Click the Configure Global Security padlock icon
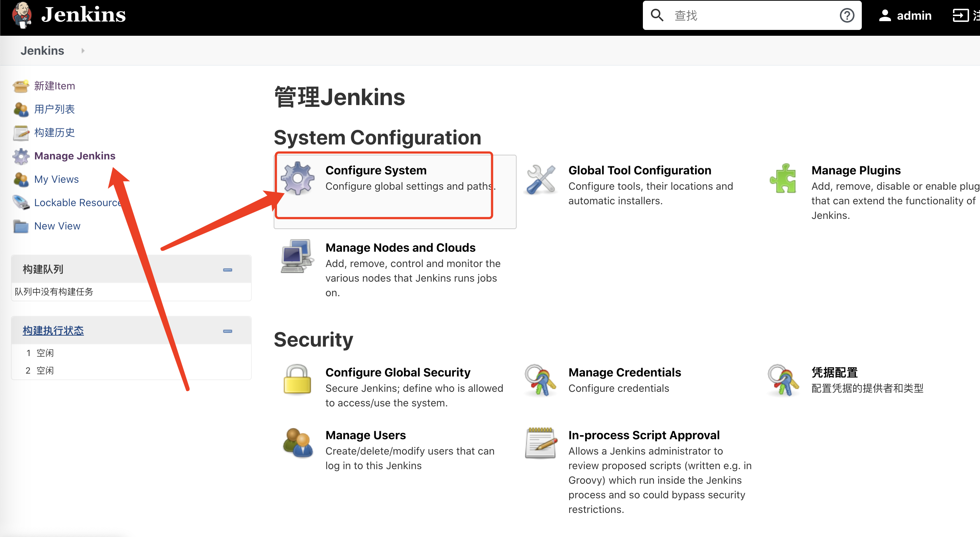Image resolution: width=980 pixels, height=537 pixels. [x=297, y=379]
